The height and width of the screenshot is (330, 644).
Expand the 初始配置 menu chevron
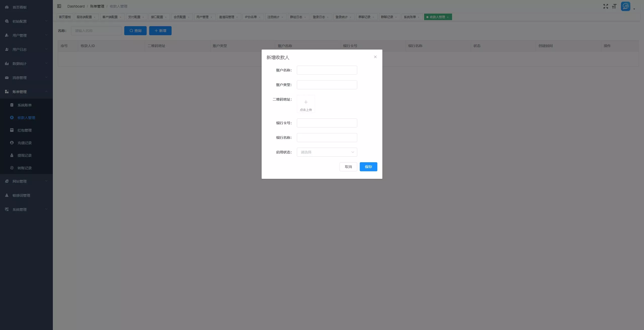(46, 21)
